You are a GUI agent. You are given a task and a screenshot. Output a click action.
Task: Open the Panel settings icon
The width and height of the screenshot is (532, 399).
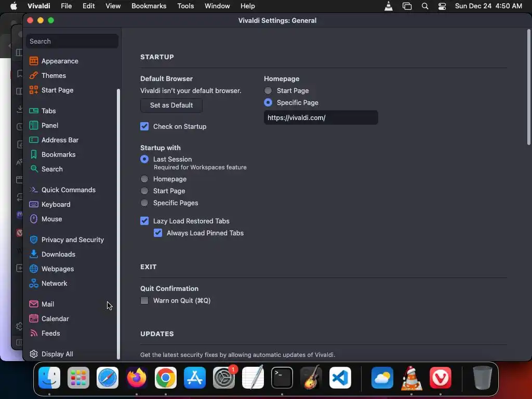(34, 125)
